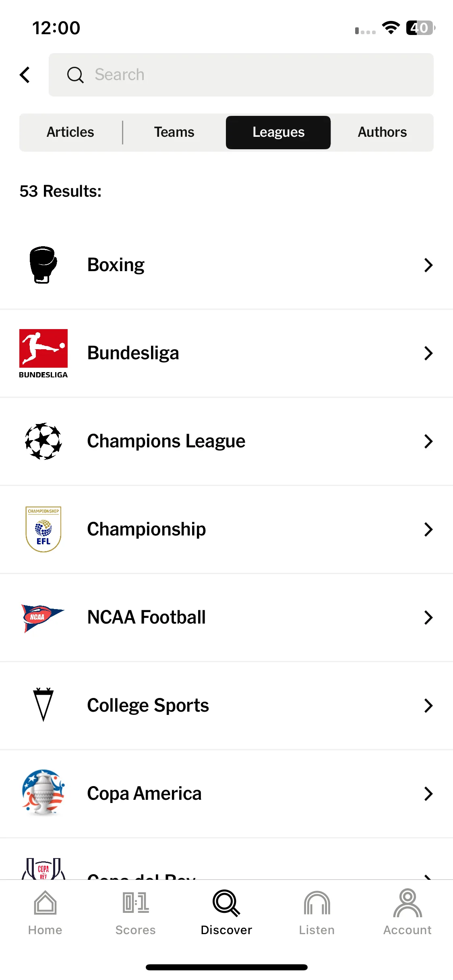
Task: Tap the back arrow icon
Action: 25,75
